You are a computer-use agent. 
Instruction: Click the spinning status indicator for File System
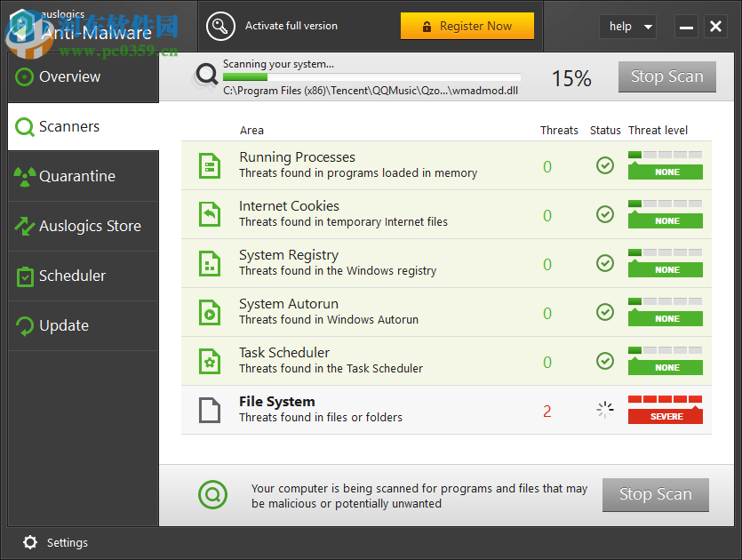click(x=605, y=409)
